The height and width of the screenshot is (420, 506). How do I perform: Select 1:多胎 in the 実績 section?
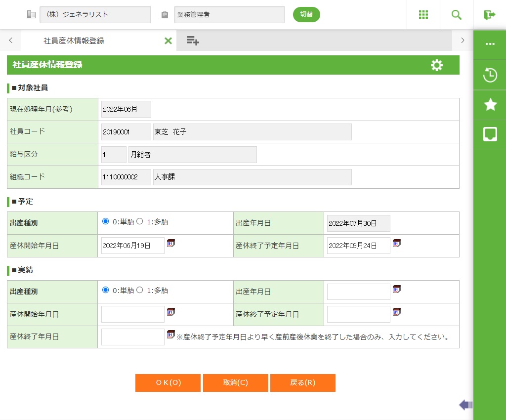point(140,291)
